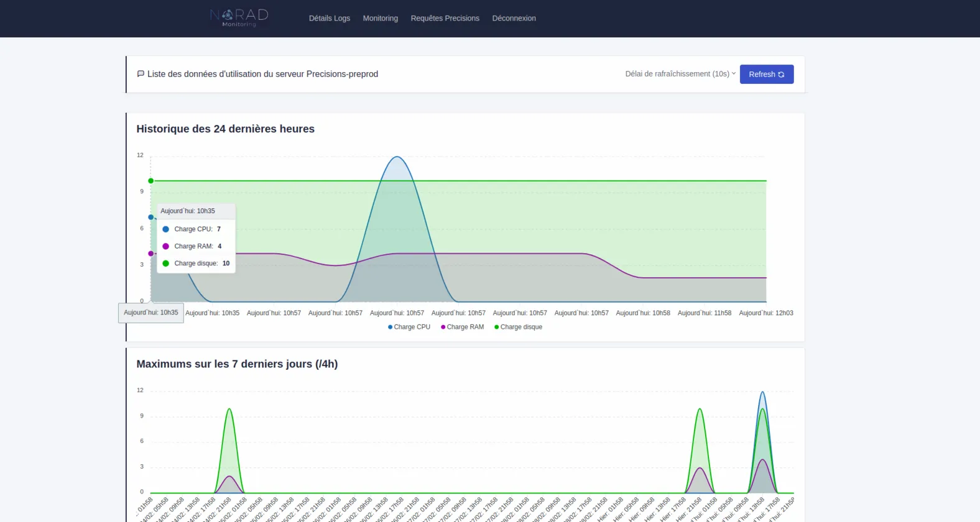Open Requêtes Precisions page
980x522 pixels.
click(x=445, y=18)
